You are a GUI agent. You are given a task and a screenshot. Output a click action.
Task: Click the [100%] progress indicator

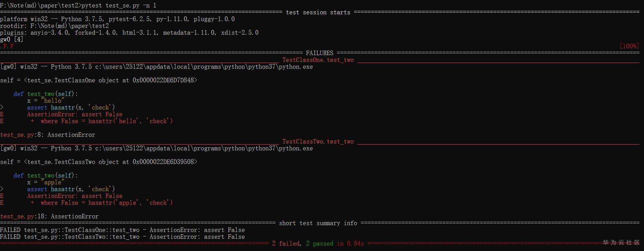point(629,46)
